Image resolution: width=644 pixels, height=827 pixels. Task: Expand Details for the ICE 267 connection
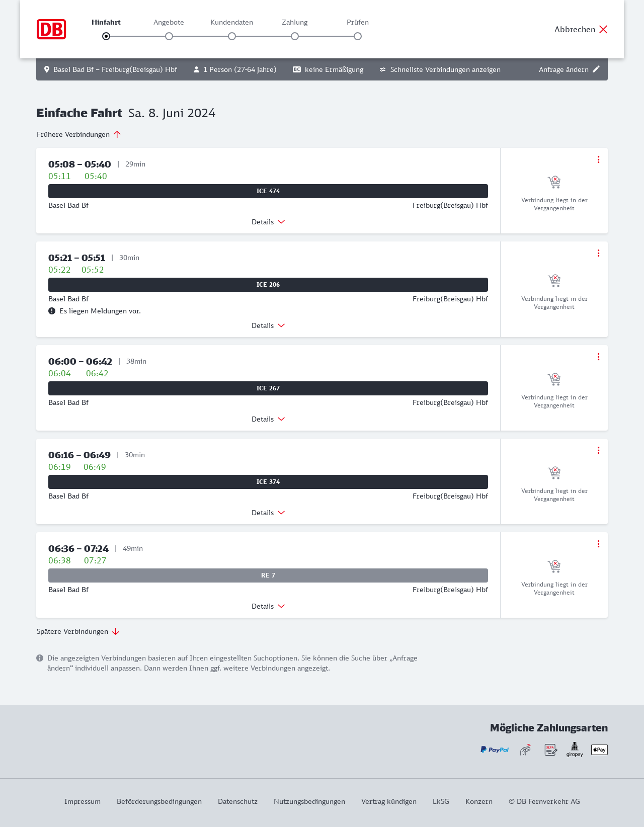268,419
